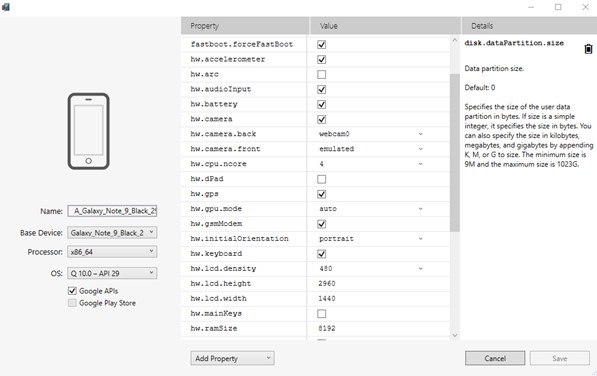Maximize the window
597x376 pixels.
[558, 7]
